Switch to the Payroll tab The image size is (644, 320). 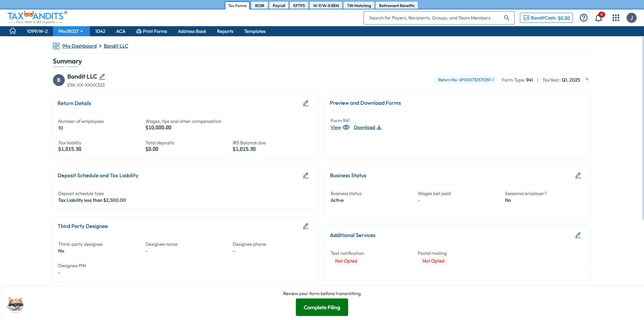[x=279, y=5]
